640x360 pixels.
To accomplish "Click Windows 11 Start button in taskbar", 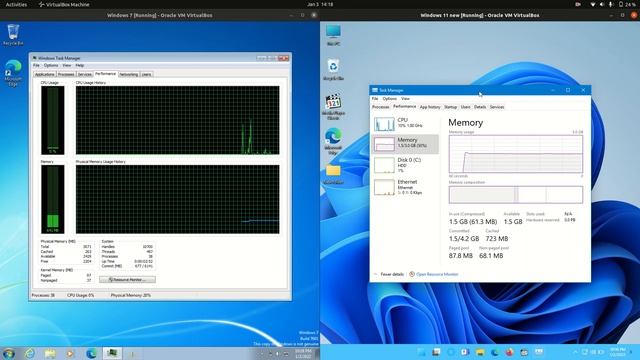I will point(422,352).
